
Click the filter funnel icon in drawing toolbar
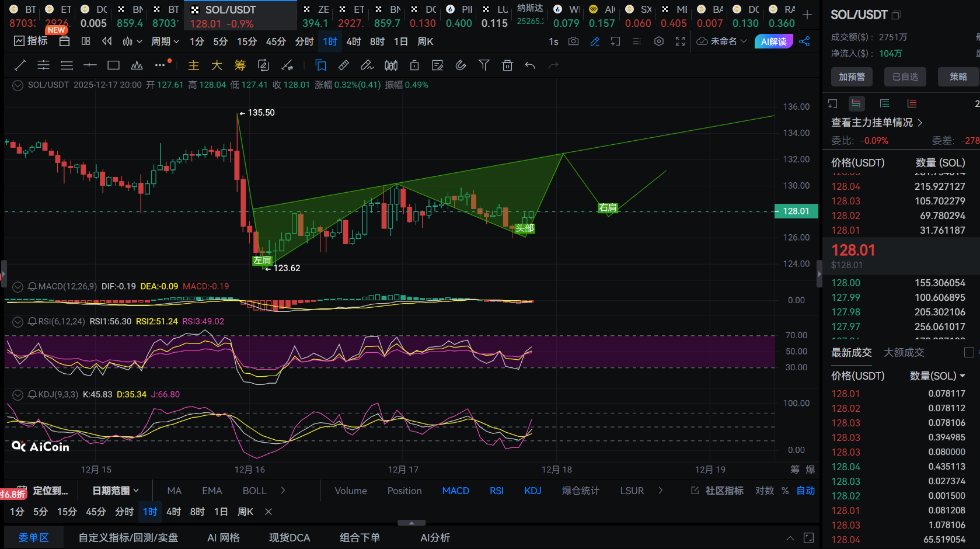(484, 65)
